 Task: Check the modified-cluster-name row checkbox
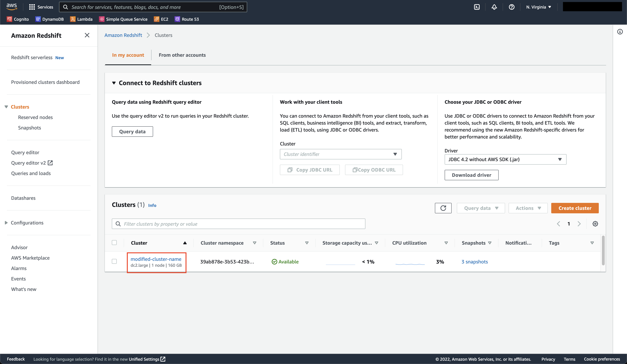tap(114, 261)
